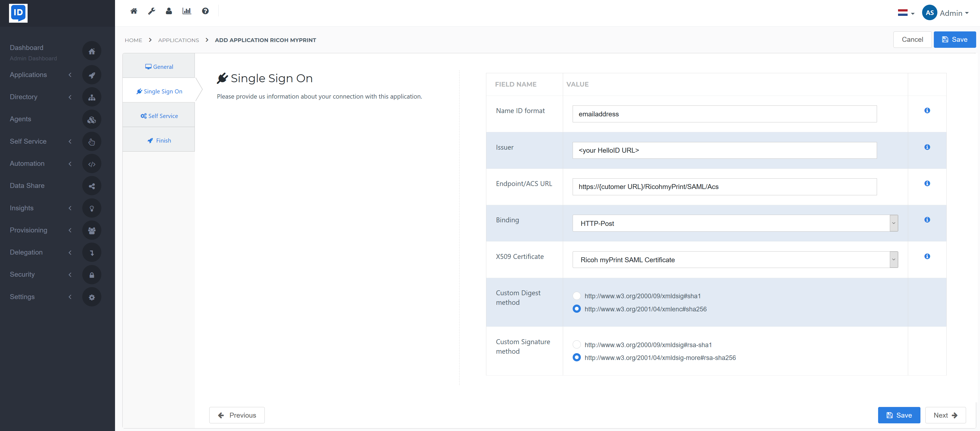980x431 pixels.
Task: Expand the Insights sidebar chevron
Action: click(70, 208)
